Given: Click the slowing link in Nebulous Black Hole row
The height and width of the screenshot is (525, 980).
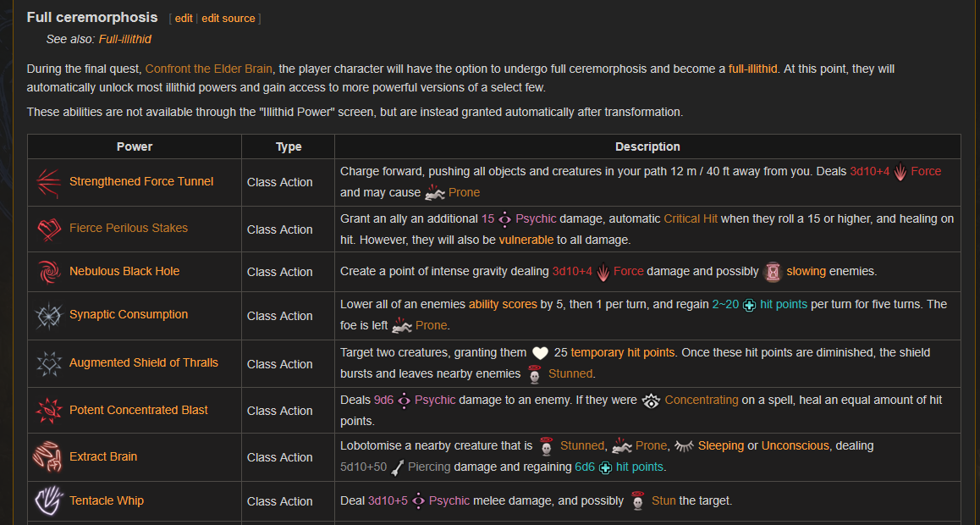Looking at the screenshot, I should (x=807, y=272).
